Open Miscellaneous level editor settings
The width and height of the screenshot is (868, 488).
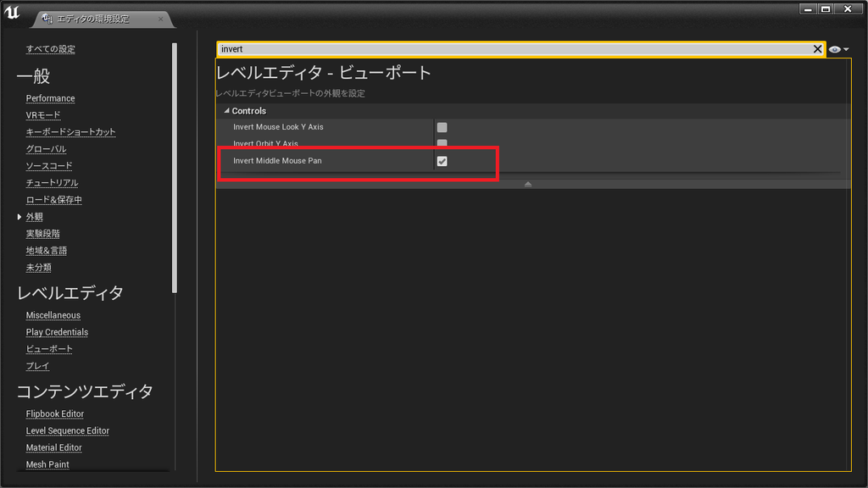53,315
